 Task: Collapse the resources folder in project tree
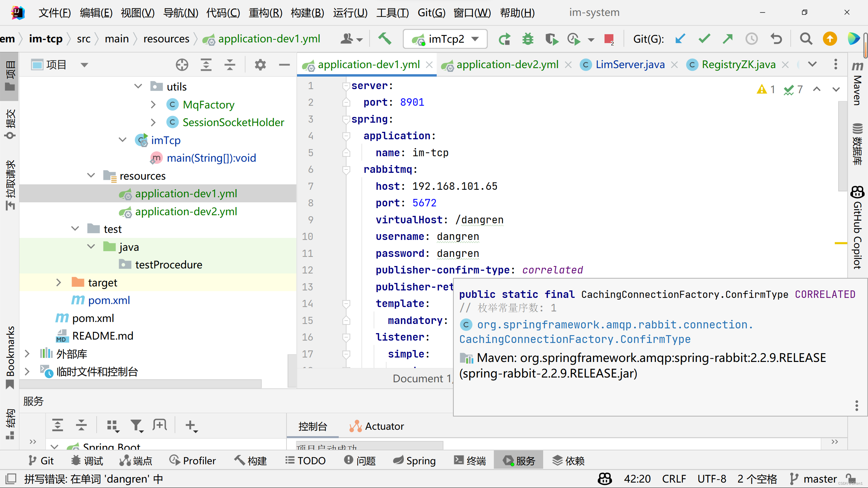click(91, 176)
